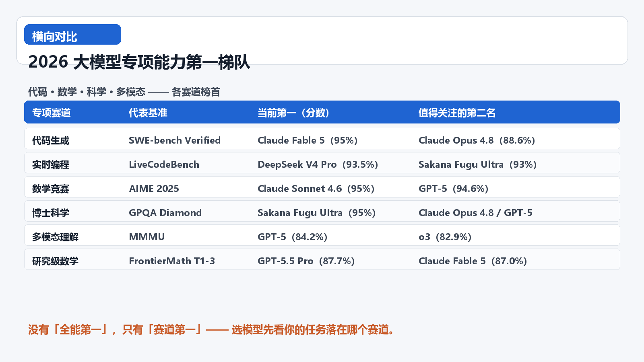Click the 当前第一（分数） column header

coord(294,113)
